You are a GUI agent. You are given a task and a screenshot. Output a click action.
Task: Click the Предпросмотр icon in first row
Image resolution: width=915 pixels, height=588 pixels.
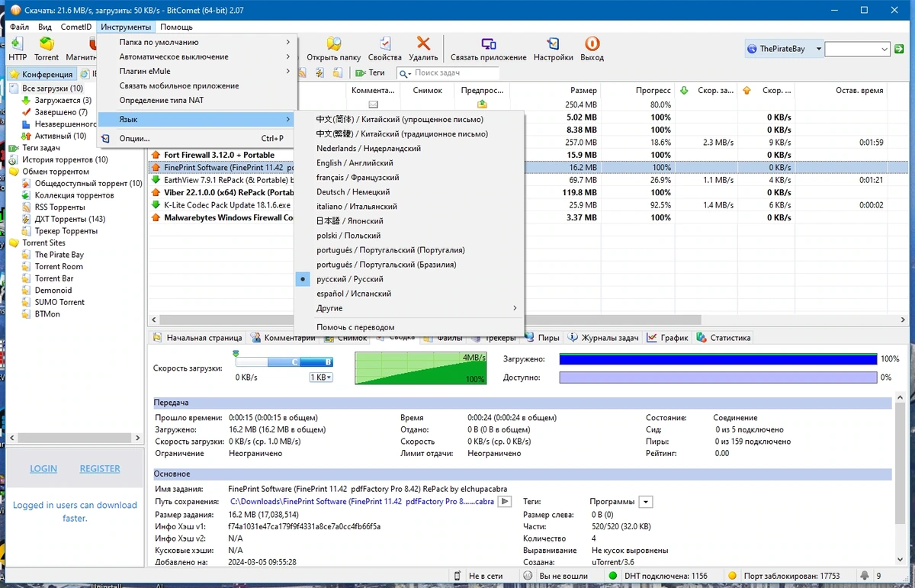(482, 104)
